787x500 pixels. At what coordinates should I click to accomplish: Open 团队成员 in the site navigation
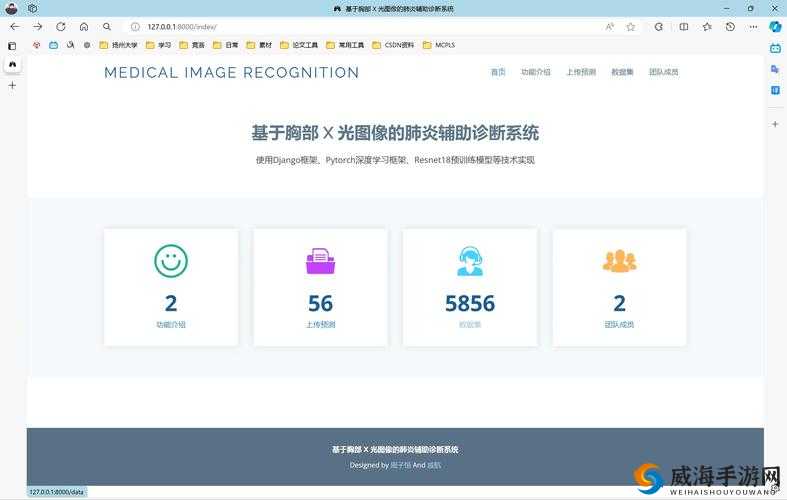point(664,72)
